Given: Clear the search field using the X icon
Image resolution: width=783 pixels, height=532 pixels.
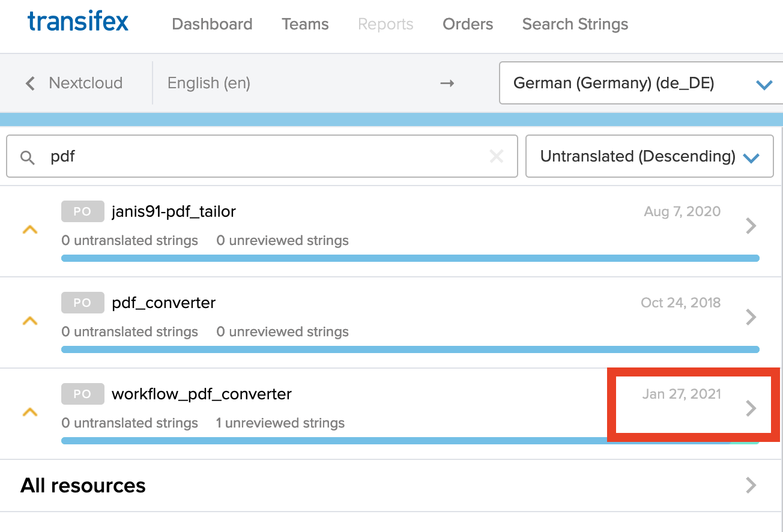Looking at the screenshot, I should 497,157.
